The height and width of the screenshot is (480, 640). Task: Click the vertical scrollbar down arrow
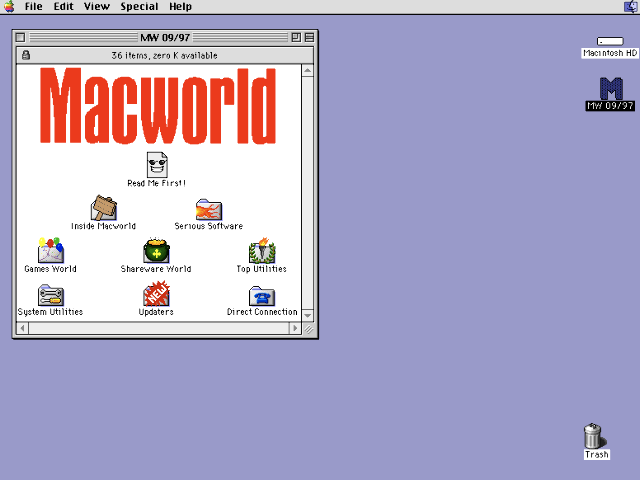point(308,316)
